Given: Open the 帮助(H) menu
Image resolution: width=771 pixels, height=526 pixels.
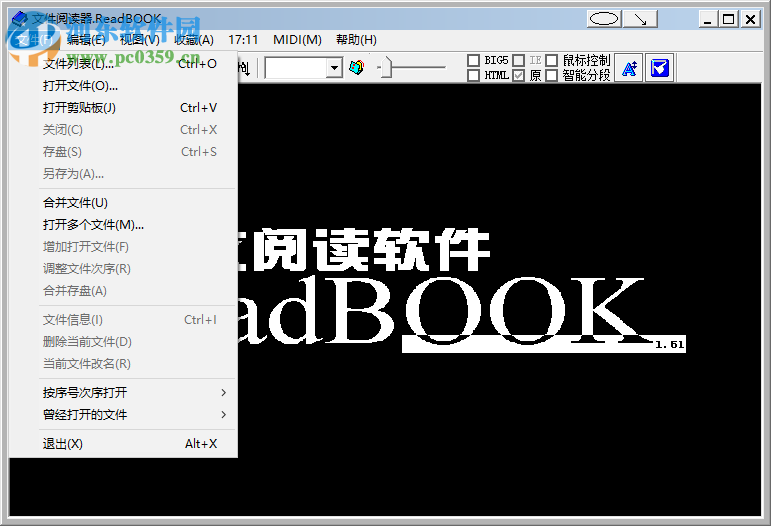Looking at the screenshot, I should click(x=356, y=40).
